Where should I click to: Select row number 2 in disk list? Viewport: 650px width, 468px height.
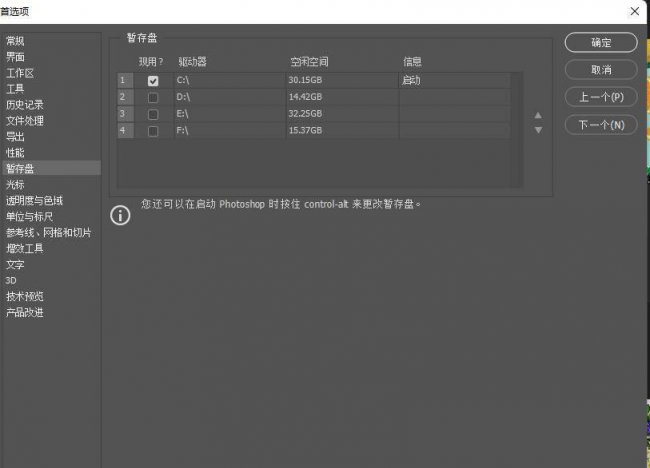tap(125, 97)
